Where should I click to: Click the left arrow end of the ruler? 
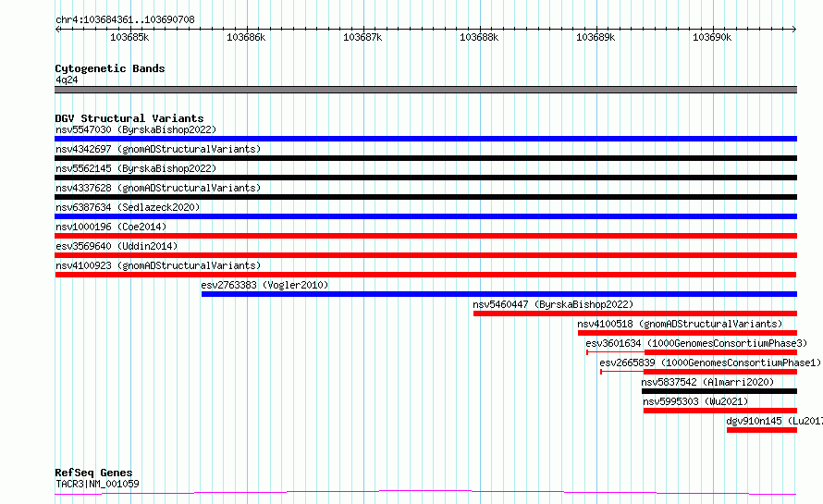click(x=57, y=29)
